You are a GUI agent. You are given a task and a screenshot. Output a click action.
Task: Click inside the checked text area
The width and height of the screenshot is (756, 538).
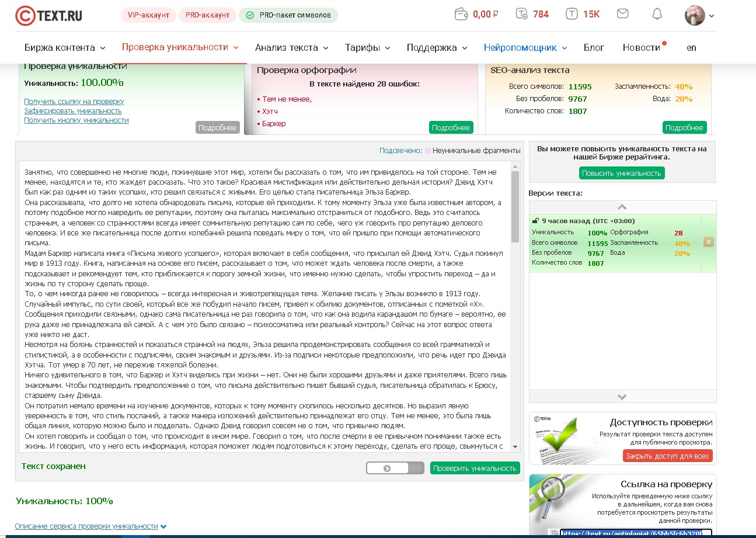click(265, 307)
